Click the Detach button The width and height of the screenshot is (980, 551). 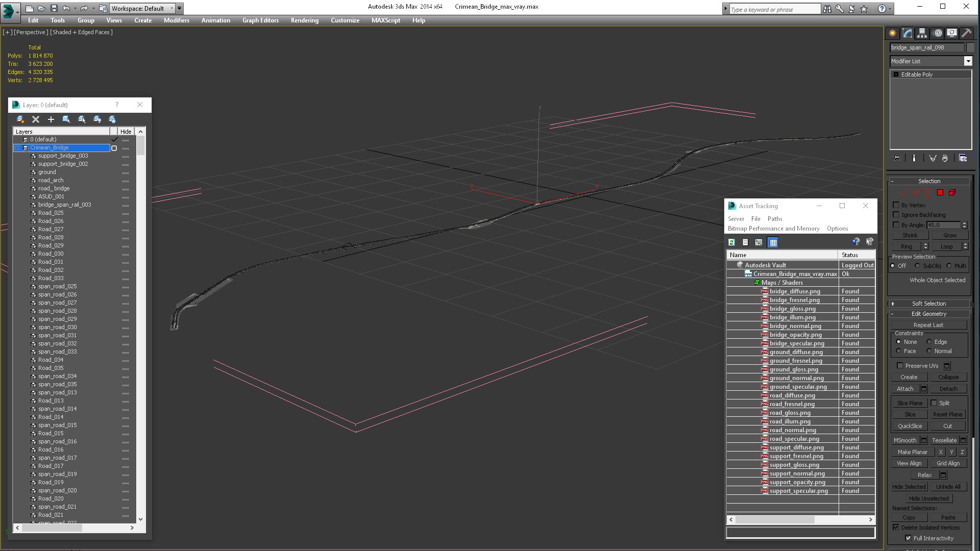(948, 389)
